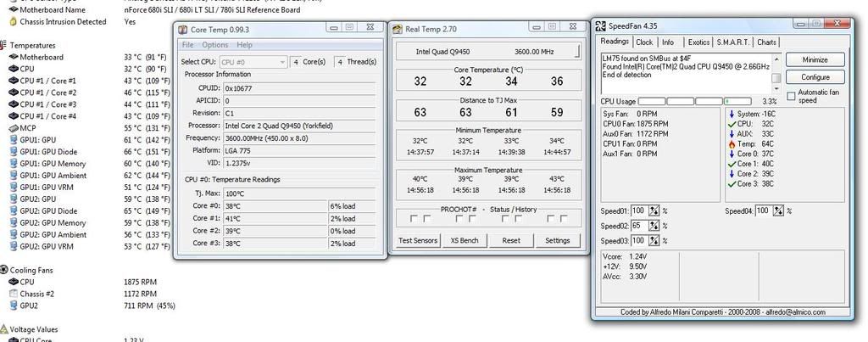Viewport: 868px width, 342px height.
Task: Click the icon beside the Motherboard temperature row
Action: [x=14, y=57]
